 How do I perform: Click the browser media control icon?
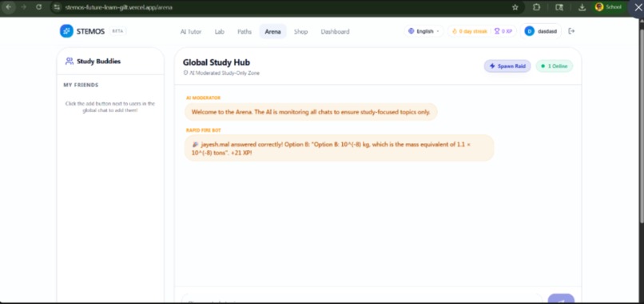pyautogui.click(x=559, y=7)
